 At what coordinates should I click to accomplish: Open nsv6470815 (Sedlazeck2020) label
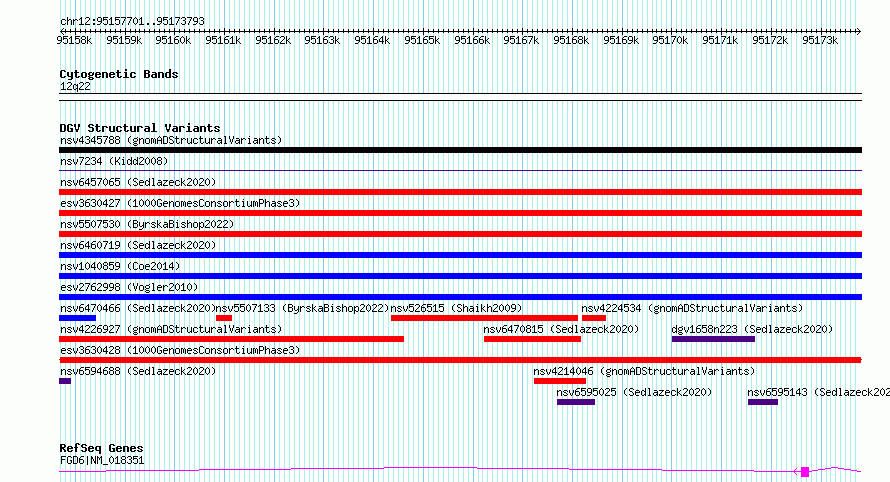click(x=561, y=329)
